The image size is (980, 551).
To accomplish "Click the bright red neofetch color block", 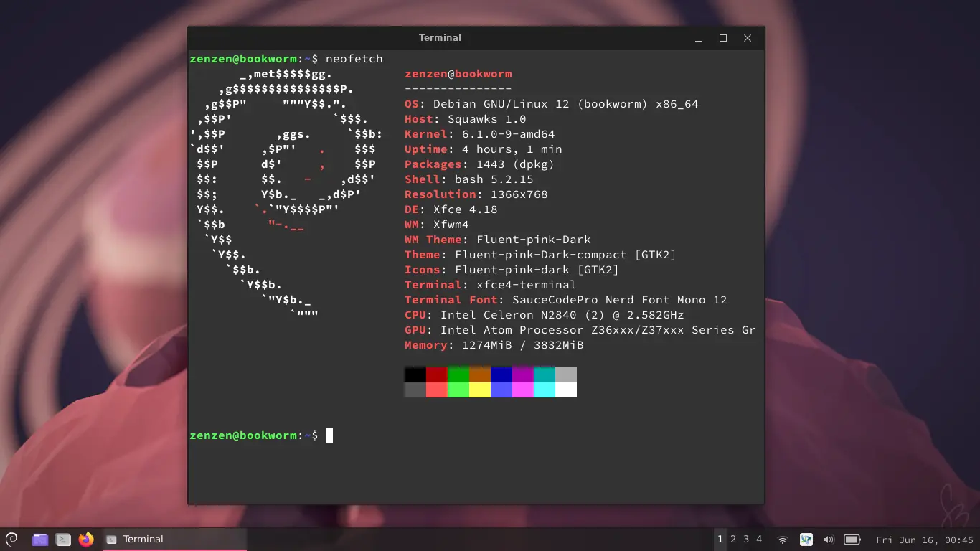I will tap(437, 390).
